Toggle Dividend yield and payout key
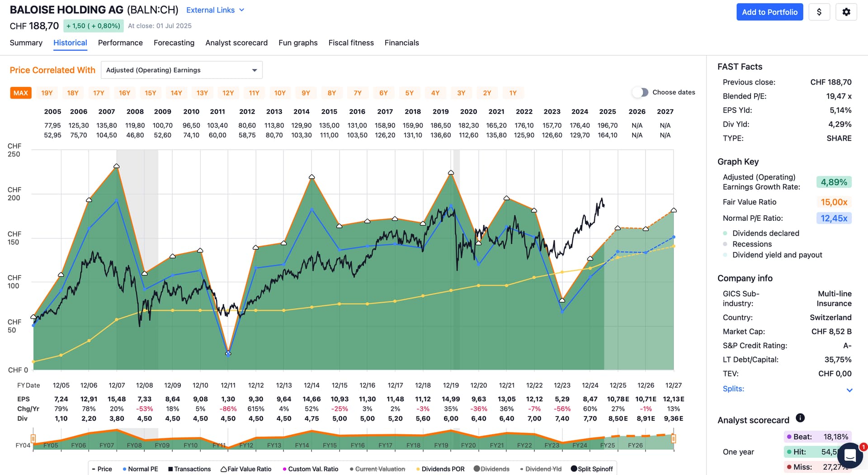This screenshot has width=868, height=475. (x=772, y=255)
